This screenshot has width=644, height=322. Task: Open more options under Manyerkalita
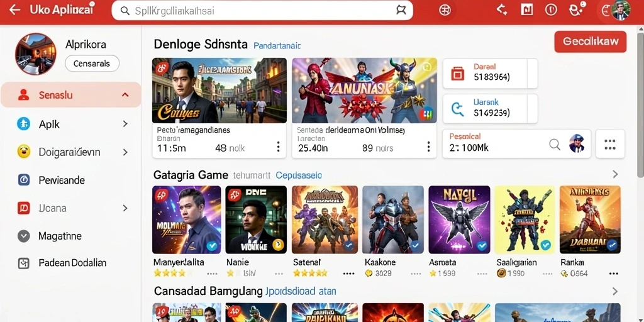(x=212, y=273)
